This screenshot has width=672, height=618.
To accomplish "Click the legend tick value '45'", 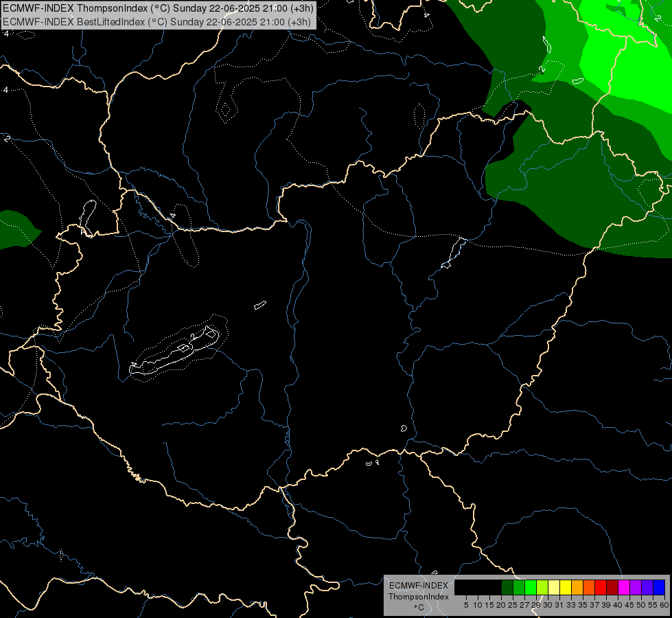I will coord(629,605).
